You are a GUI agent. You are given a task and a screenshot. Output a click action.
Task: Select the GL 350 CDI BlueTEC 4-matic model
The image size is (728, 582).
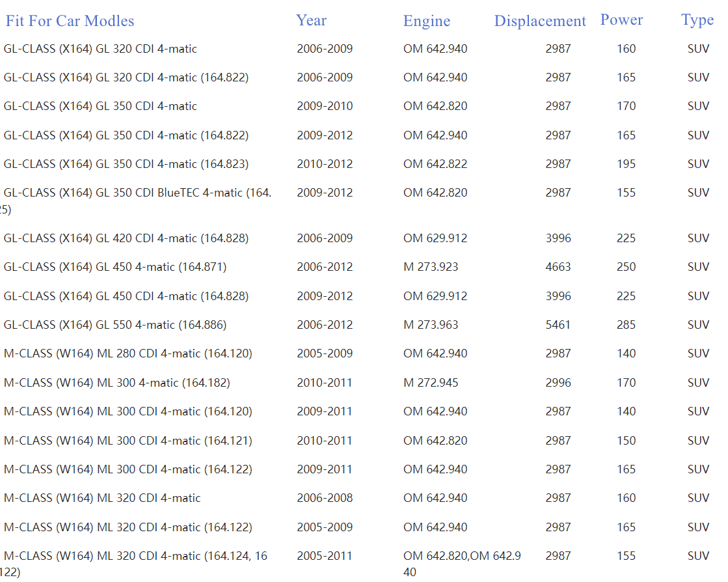point(137,193)
